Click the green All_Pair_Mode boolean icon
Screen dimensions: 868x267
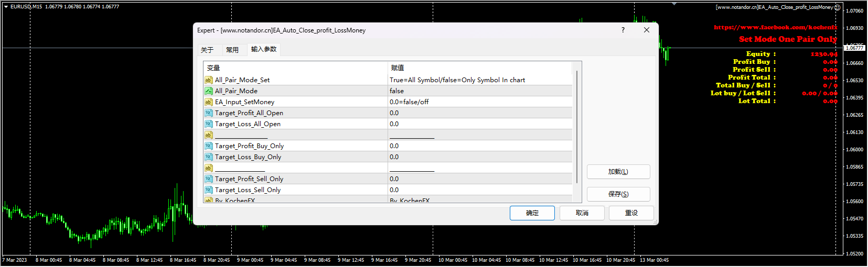pyautogui.click(x=208, y=91)
